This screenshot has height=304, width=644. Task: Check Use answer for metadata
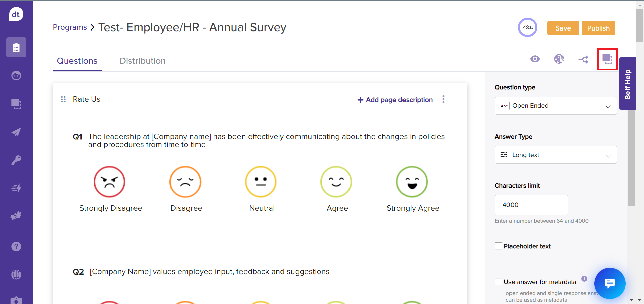pyautogui.click(x=499, y=282)
